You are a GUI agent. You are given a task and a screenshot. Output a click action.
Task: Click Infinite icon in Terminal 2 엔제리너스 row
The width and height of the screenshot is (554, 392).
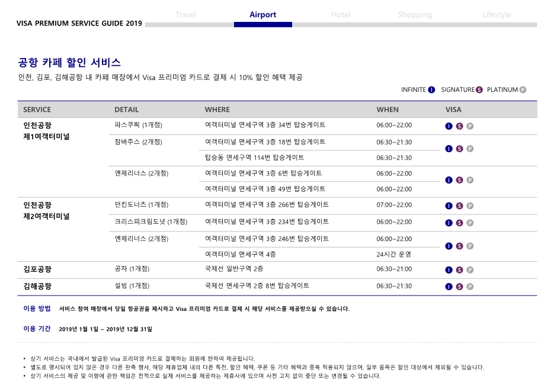449,246
